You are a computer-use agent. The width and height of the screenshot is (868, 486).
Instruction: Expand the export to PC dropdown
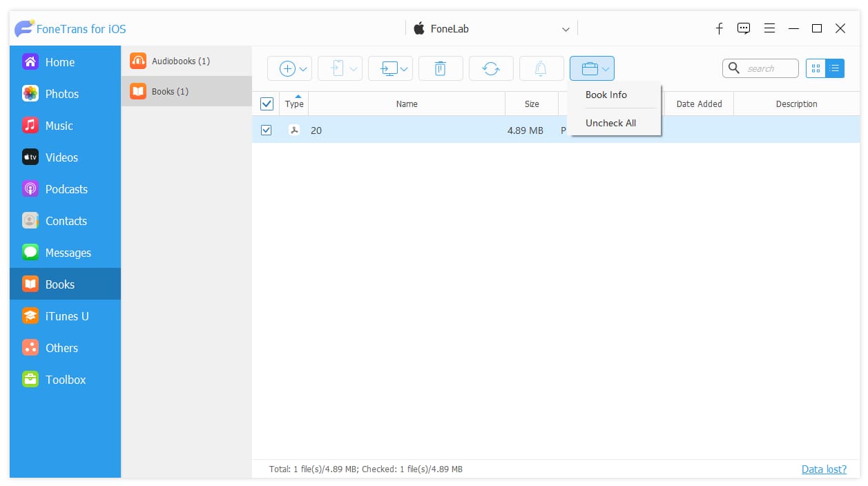point(390,68)
